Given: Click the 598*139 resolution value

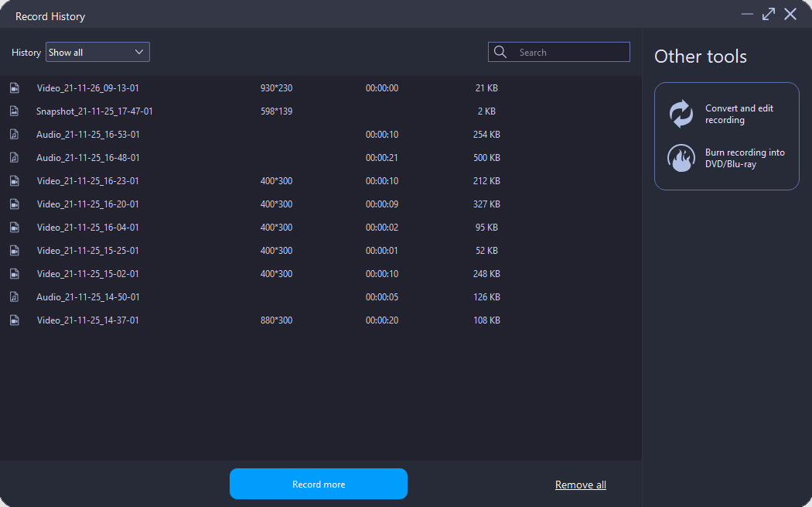Looking at the screenshot, I should (277, 111).
